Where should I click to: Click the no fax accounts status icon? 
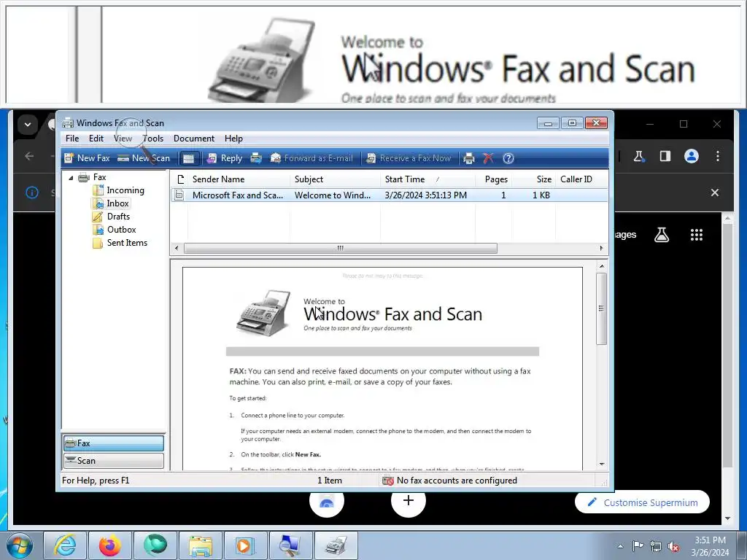(388, 481)
